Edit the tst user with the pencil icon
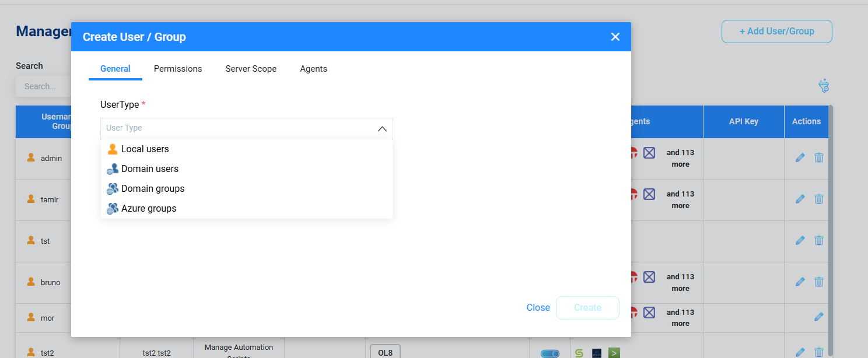Viewport: 868px width, 358px height. point(800,240)
